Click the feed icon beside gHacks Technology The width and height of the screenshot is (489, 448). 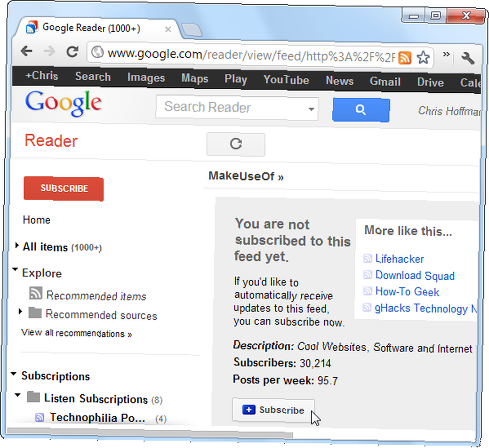pyautogui.click(x=367, y=307)
